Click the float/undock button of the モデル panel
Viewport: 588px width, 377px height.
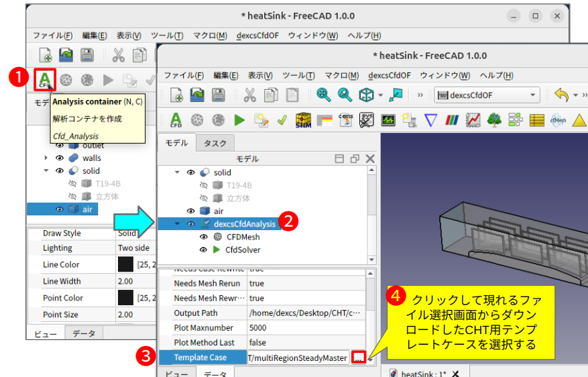pos(355,159)
